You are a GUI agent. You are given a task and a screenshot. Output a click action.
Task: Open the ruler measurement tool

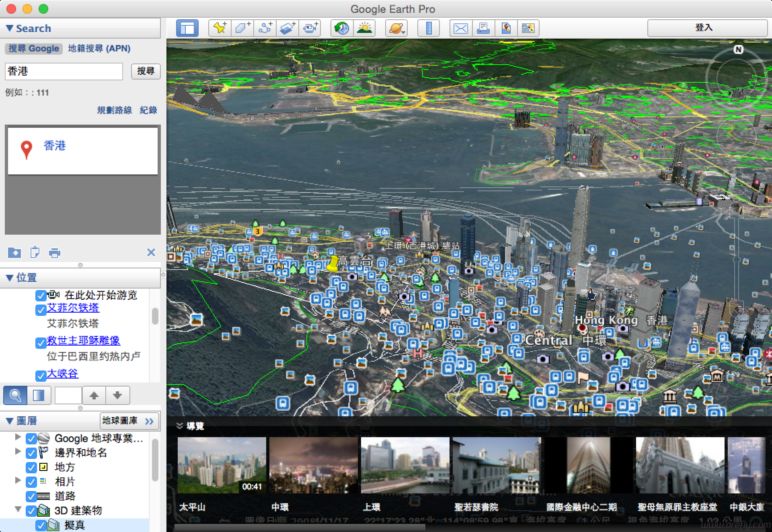[429, 28]
